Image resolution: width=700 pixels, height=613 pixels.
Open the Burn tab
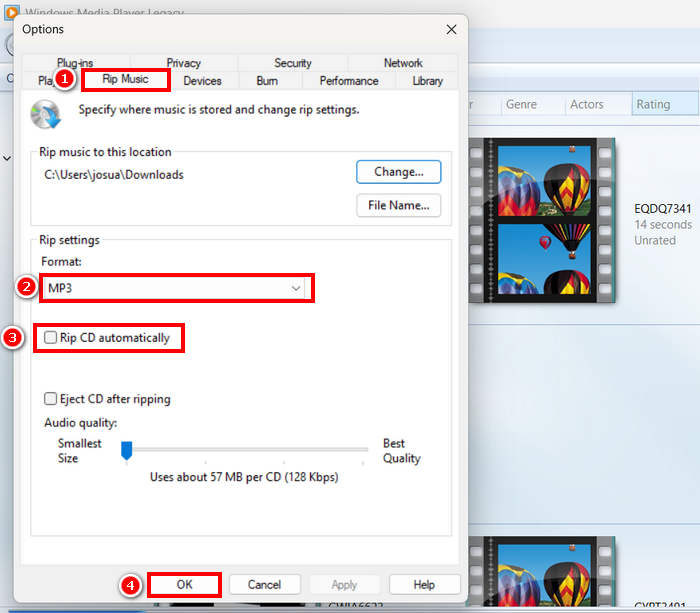(267, 81)
